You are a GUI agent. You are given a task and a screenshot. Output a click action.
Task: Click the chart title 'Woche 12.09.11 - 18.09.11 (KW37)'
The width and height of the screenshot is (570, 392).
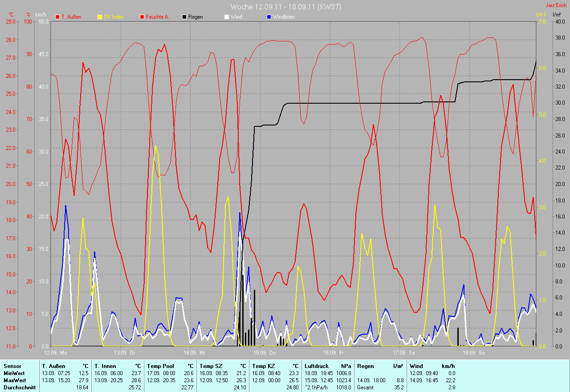pos(286,7)
